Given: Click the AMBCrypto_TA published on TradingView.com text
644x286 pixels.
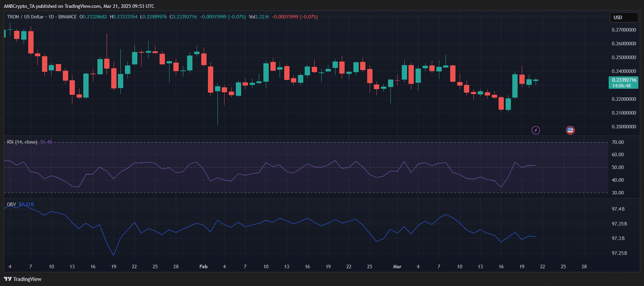Looking at the screenshot, I should [78, 6].
